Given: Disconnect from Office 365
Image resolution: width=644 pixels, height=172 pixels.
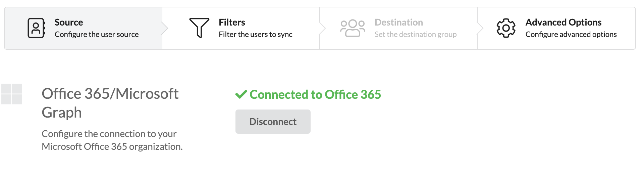Looking at the screenshot, I should 273,122.
